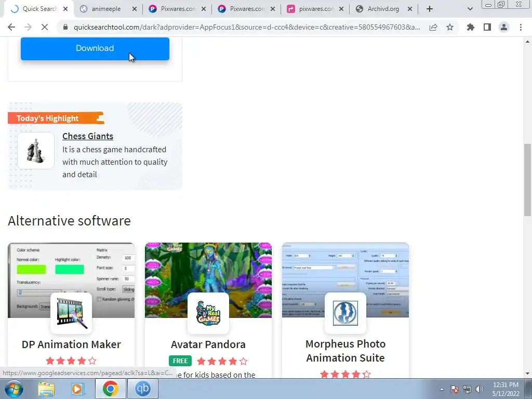The image size is (532, 399).
Task: Open the DP Animation Maker title
Action: (x=71, y=344)
